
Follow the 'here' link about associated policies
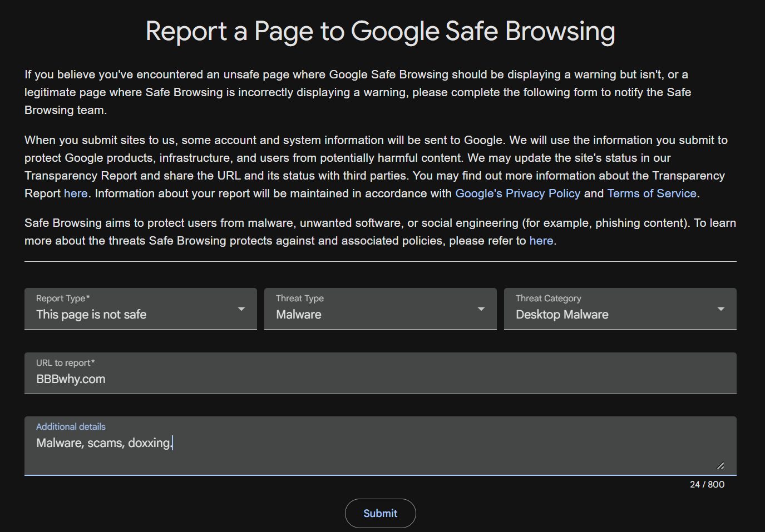point(541,241)
